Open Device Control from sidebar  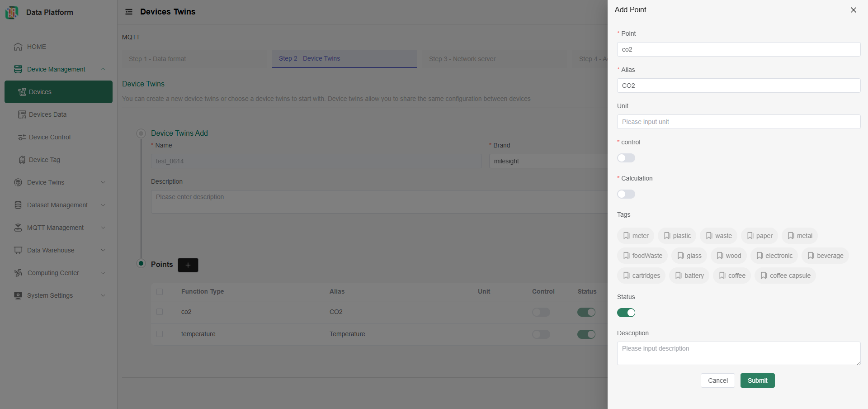[x=49, y=137]
